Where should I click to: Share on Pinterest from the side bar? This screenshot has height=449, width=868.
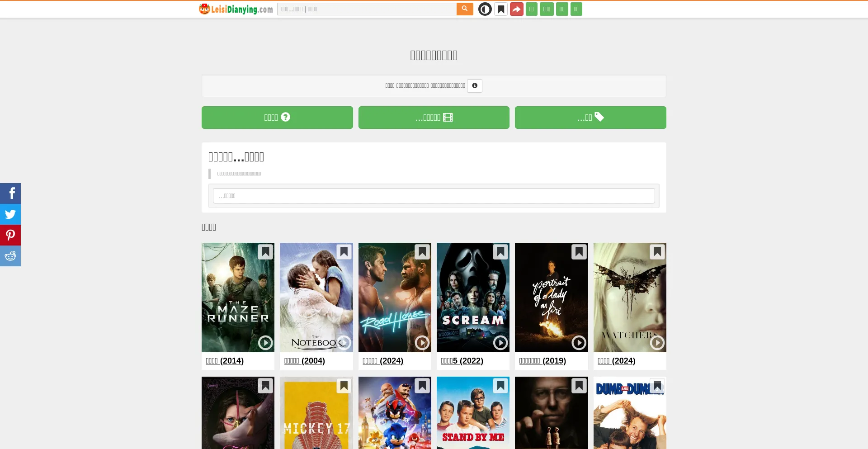10,235
